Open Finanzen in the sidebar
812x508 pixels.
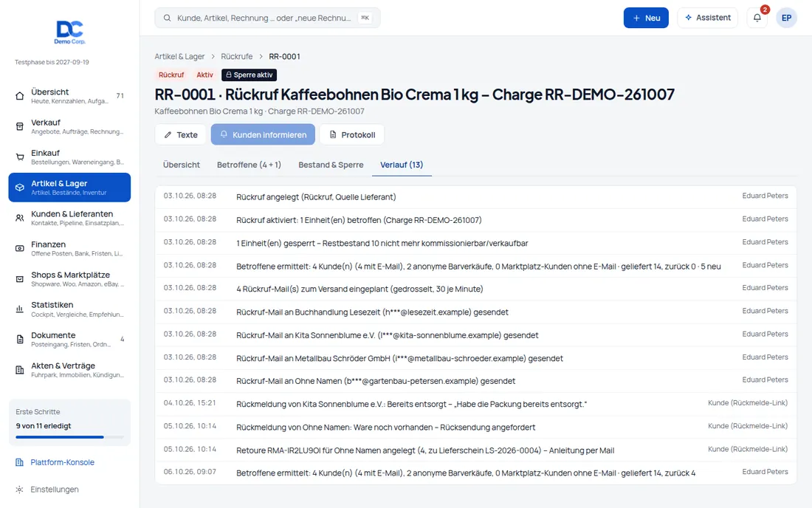[x=69, y=249]
